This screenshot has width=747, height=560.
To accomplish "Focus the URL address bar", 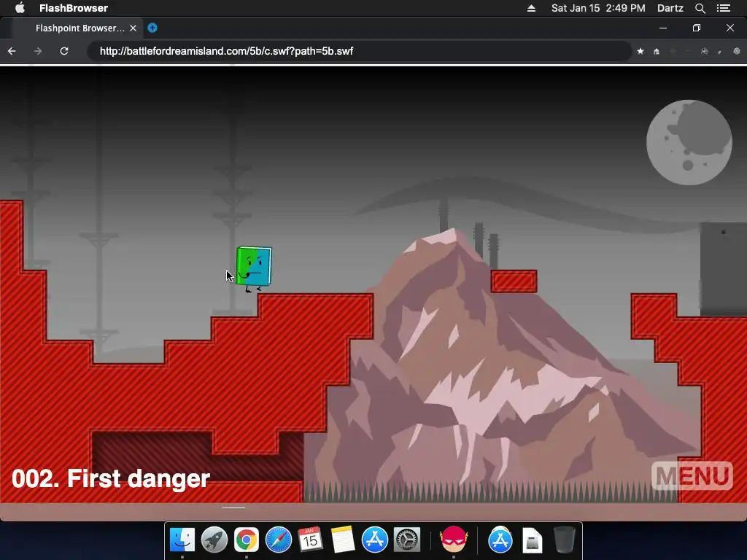I will point(359,51).
